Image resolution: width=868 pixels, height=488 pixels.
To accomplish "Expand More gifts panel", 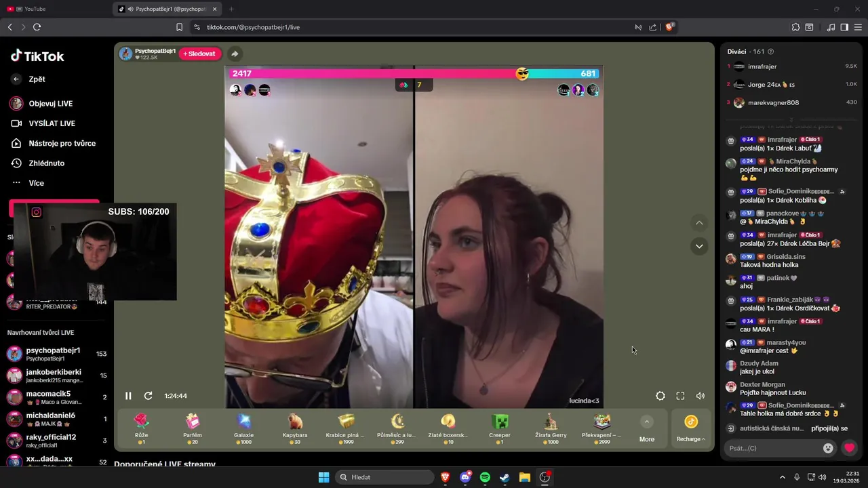I will tap(647, 429).
